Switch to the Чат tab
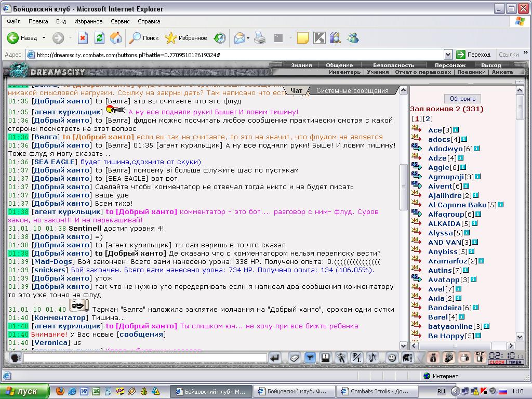The height and width of the screenshot is (399, 532). click(296, 90)
